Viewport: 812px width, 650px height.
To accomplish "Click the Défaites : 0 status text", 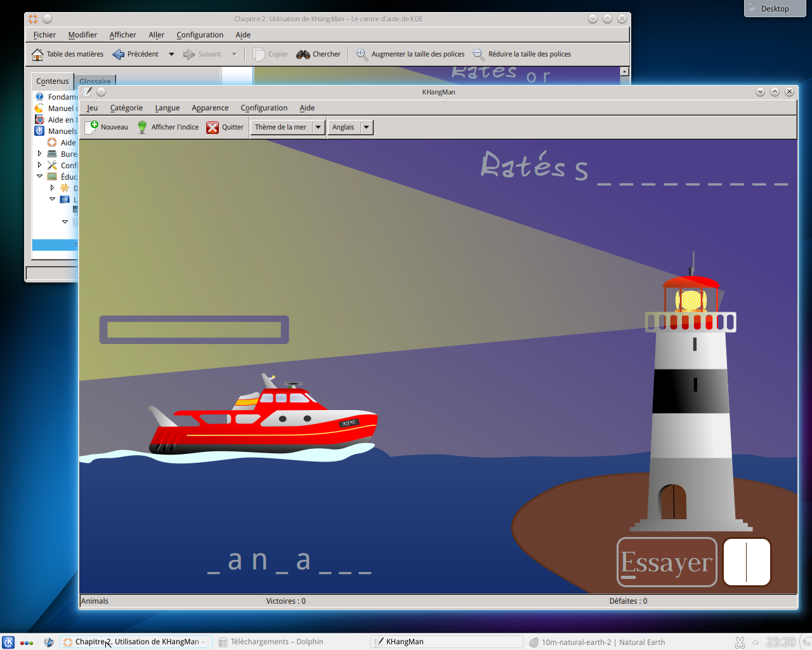I will pos(628,601).
